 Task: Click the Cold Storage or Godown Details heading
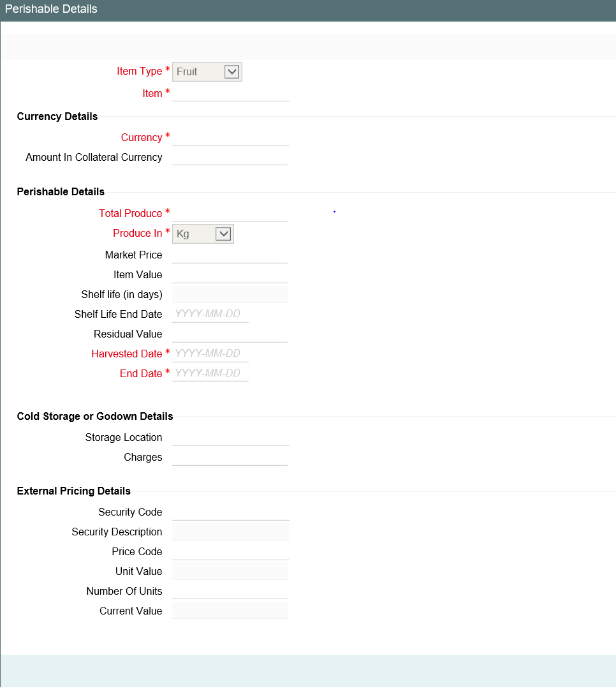pyautogui.click(x=95, y=416)
